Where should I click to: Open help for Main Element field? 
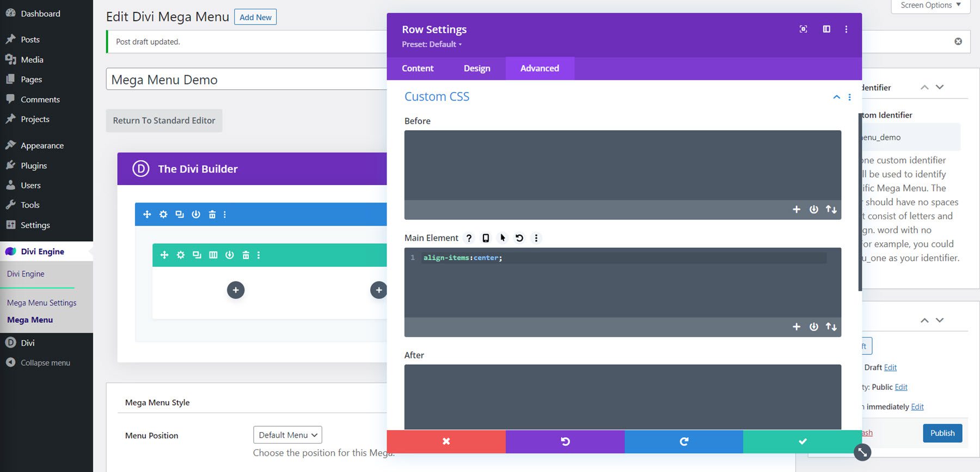tap(469, 238)
